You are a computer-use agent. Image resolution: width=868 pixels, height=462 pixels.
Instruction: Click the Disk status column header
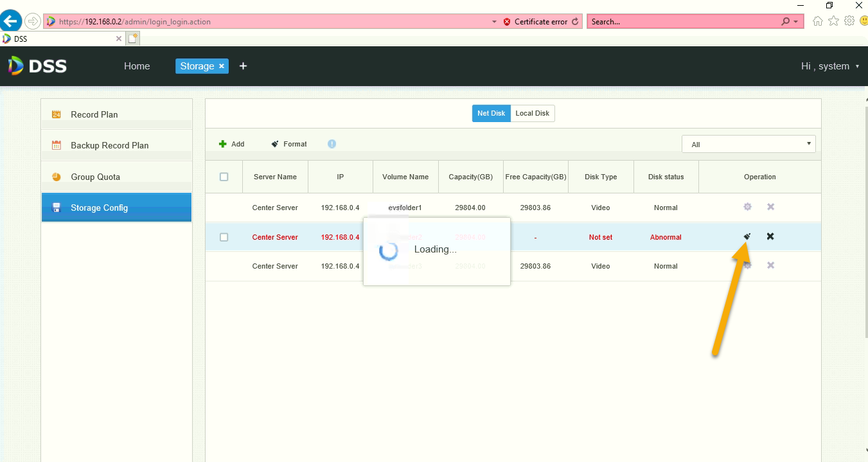tap(666, 177)
